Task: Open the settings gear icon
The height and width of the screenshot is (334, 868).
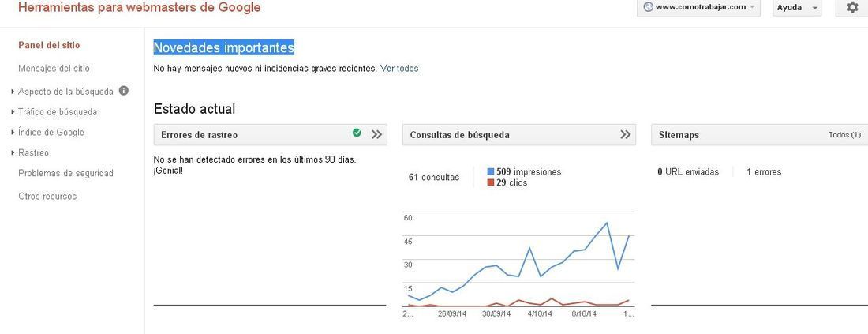Action: click(x=852, y=8)
